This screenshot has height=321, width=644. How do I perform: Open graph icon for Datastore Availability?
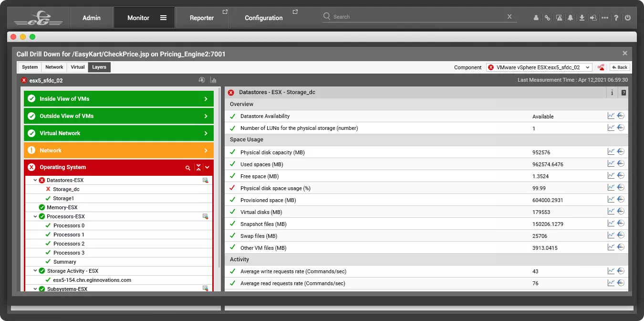click(x=611, y=116)
